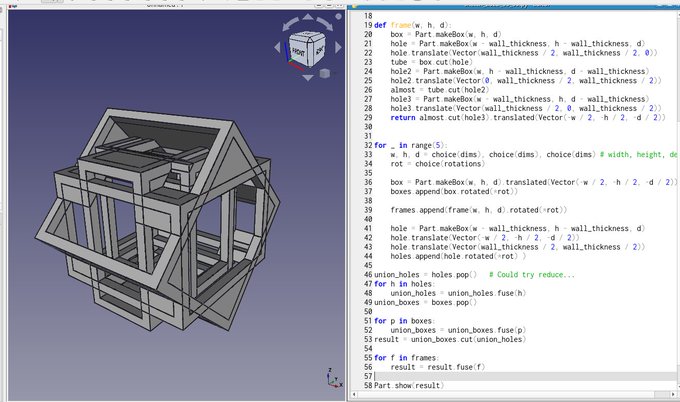680x402 pixels.
Task: Click line 25 'hole2.translate(Vector(0, wall_thickness...'
Action: [x=526, y=81]
